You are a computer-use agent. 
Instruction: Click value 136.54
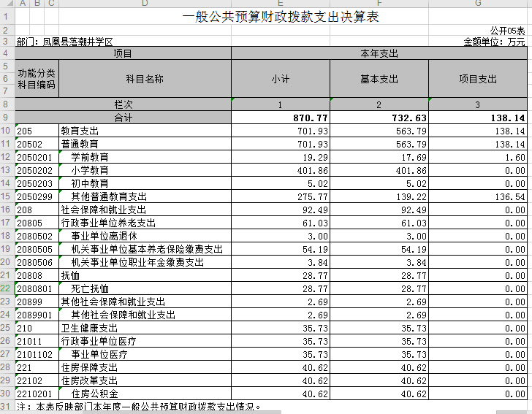(478, 196)
